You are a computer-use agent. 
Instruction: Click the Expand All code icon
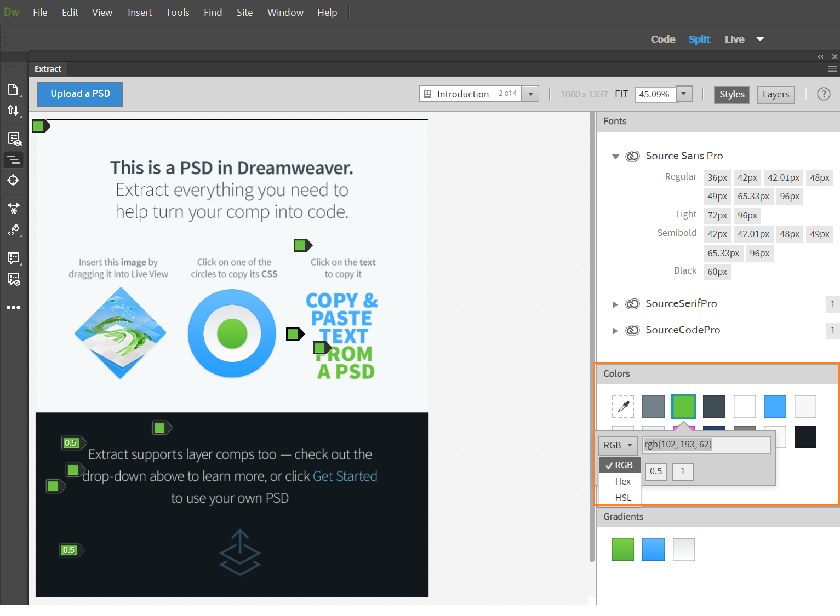tap(13, 208)
